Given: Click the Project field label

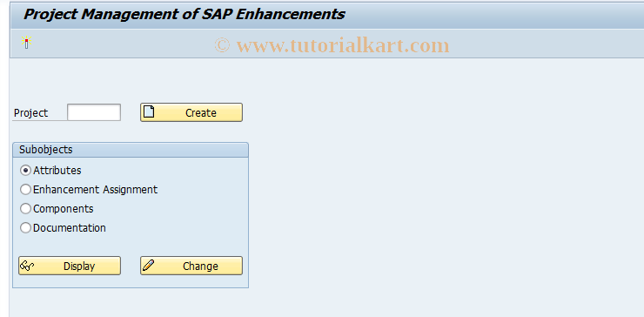Looking at the screenshot, I should (30, 113).
